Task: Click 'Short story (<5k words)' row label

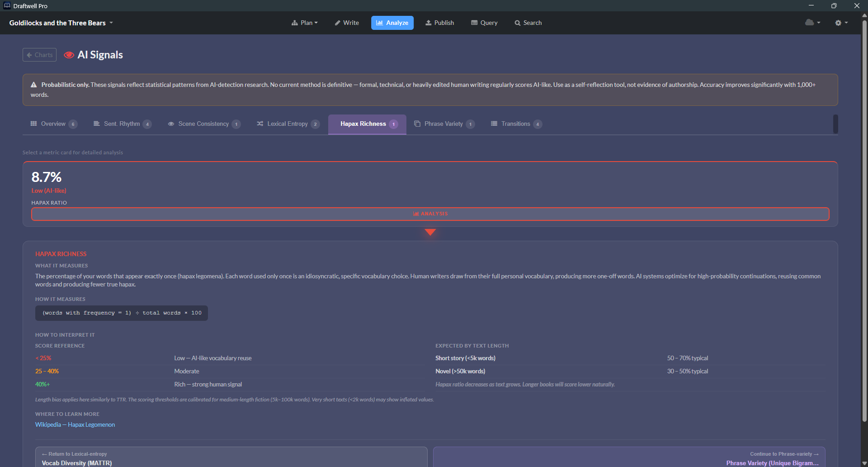Action: (465, 358)
